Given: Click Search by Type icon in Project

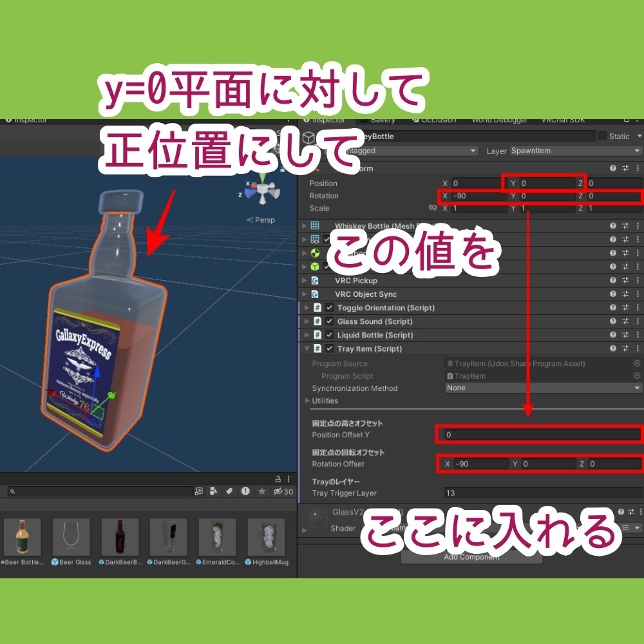Looking at the screenshot, I should (213, 491).
